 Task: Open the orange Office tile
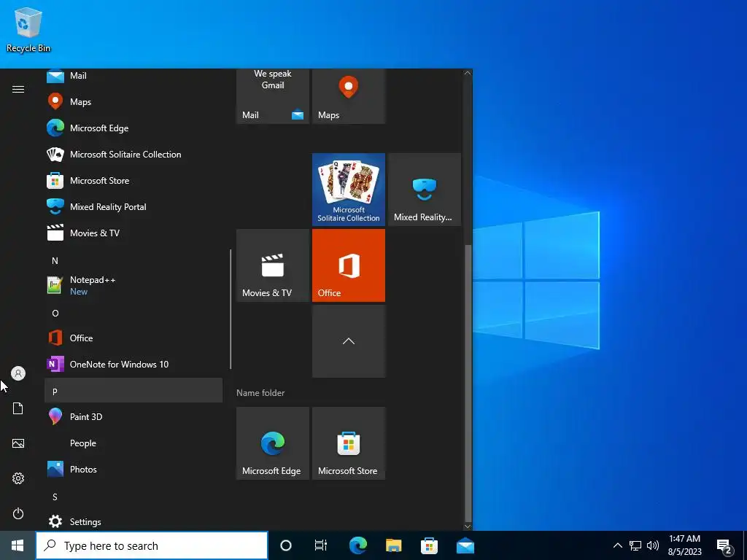point(349,265)
